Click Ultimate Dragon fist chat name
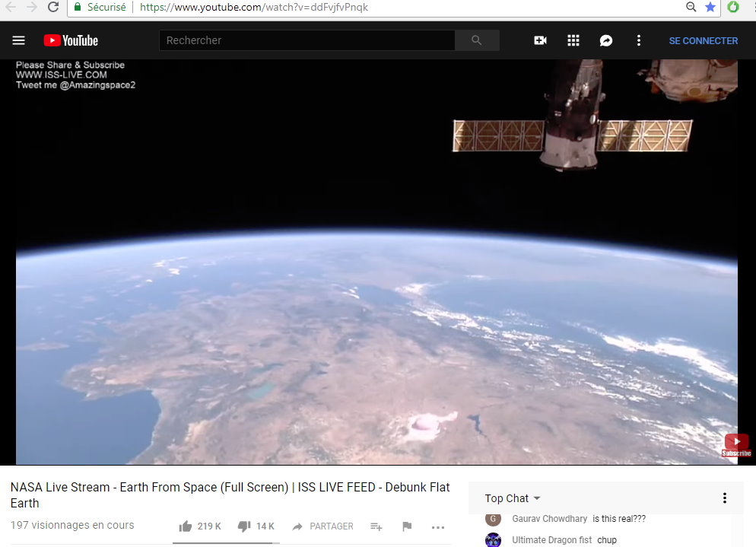 point(551,539)
